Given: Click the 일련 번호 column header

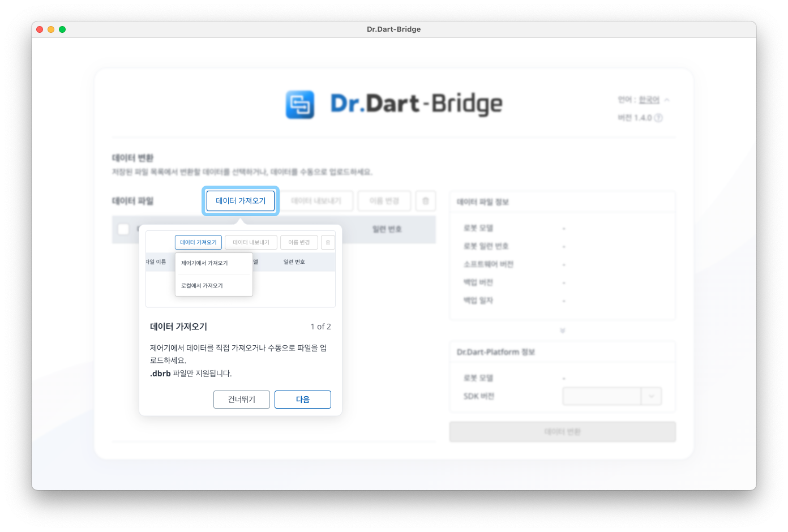Looking at the screenshot, I should pos(387,229).
